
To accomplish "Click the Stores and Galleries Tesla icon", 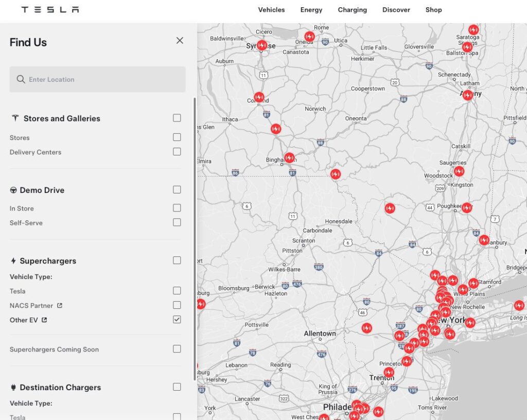I will point(15,118).
